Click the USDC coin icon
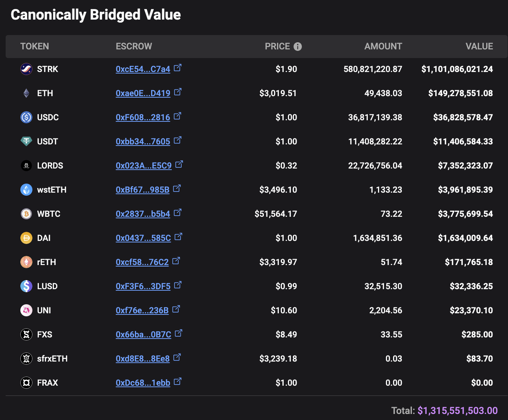Screen dimensions: 508x420 tap(26, 117)
